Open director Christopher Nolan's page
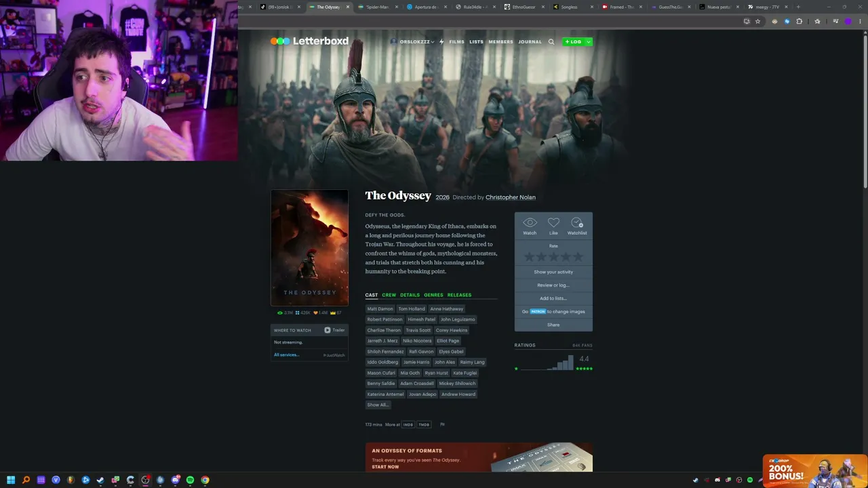 point(511,197)
